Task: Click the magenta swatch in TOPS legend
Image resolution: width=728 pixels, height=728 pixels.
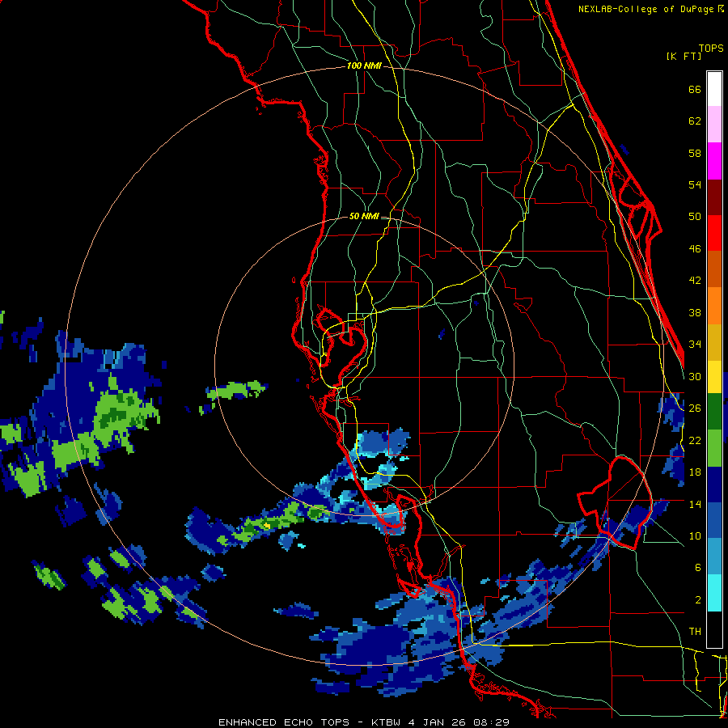Action: pyautogui.click(x=714, y=161)
